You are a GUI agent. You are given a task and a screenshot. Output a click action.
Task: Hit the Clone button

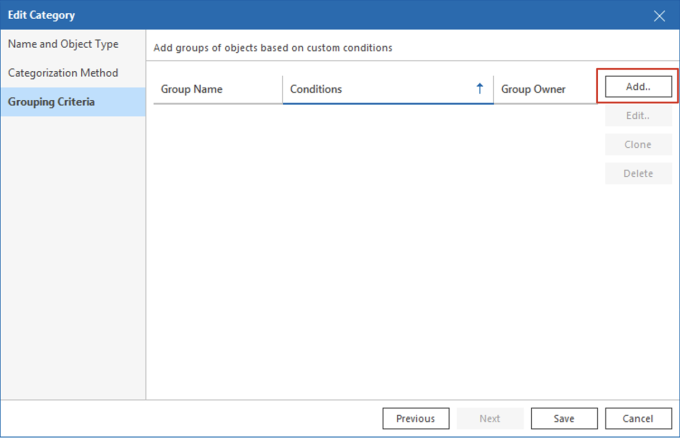(x=638, y=145)
